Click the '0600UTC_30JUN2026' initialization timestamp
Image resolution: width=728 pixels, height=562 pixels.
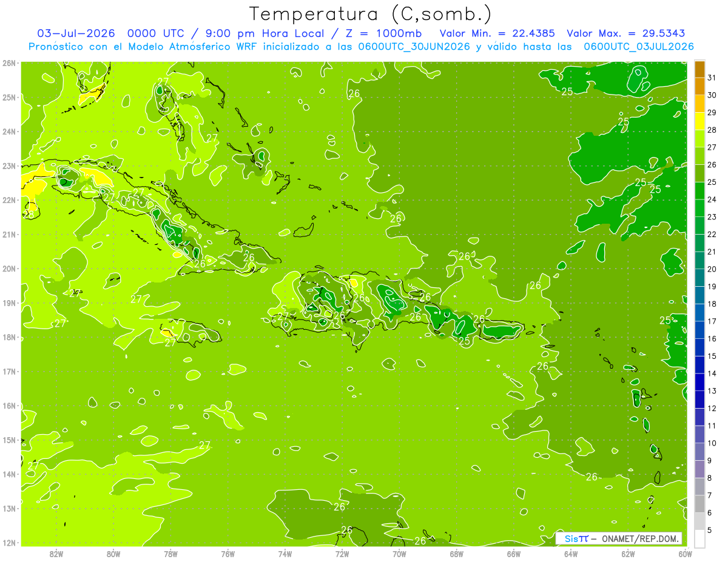point(414,47)
